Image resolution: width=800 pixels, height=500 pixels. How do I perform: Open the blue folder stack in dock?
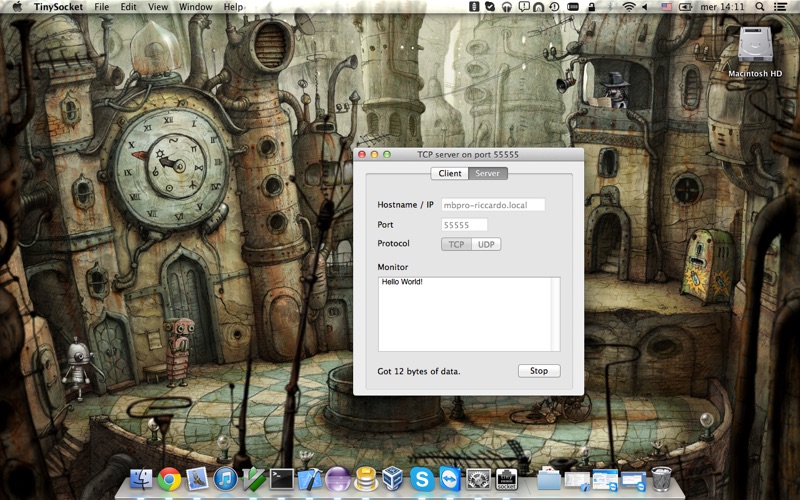549,480
